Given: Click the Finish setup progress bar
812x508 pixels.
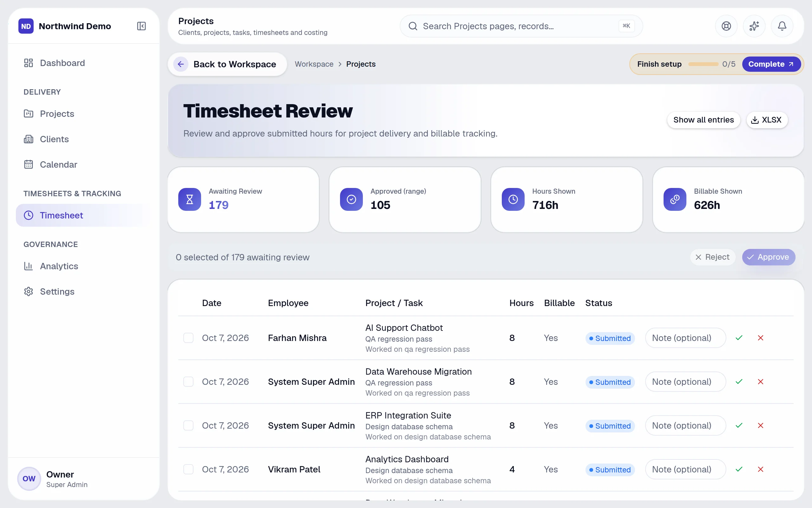Looking at the screenshot, I should [x=703, y=64].
